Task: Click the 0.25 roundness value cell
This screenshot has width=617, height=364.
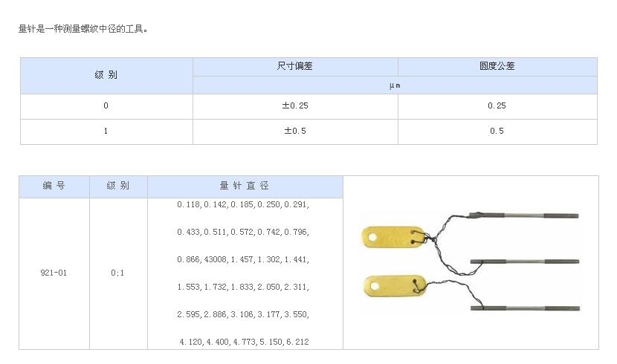Action: point(497,106)
